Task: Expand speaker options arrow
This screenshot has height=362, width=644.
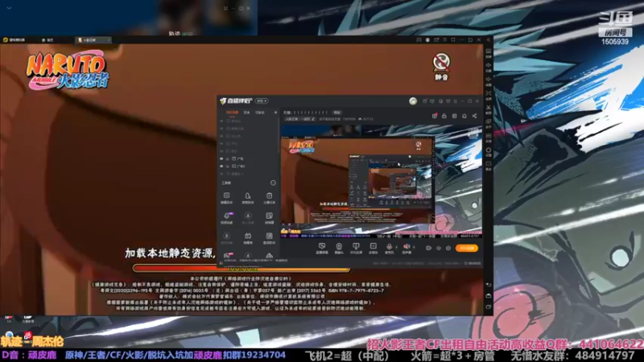Action: 414,247
